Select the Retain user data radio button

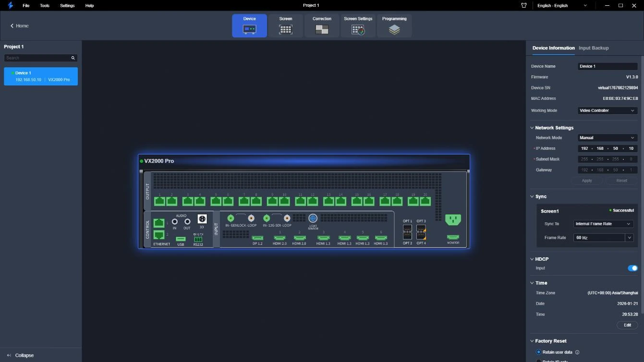538,352
